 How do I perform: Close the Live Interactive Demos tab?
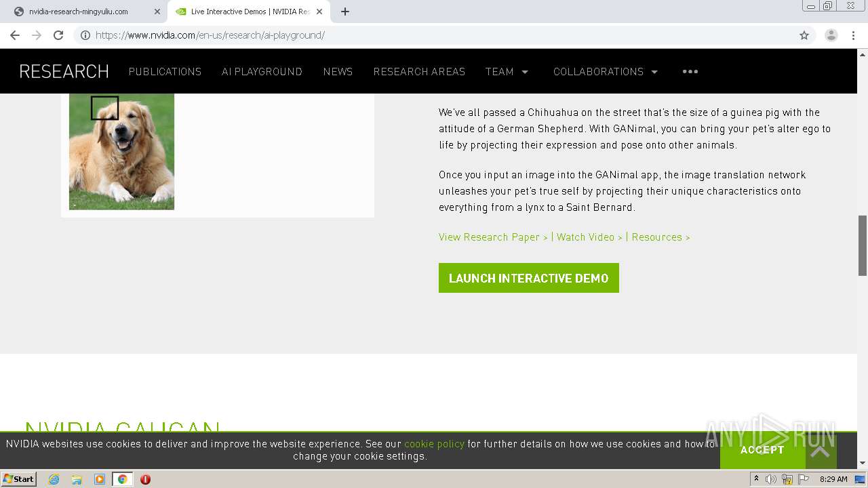tap(319, 12)
